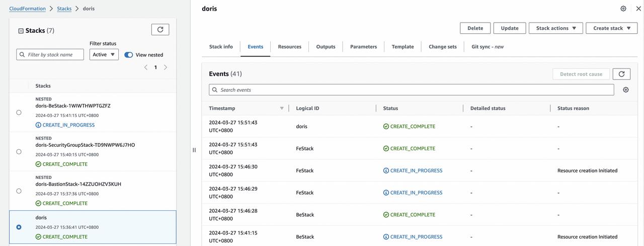Refresh the stacks list
Screen dimensions: 644x246
coord(160,30)
